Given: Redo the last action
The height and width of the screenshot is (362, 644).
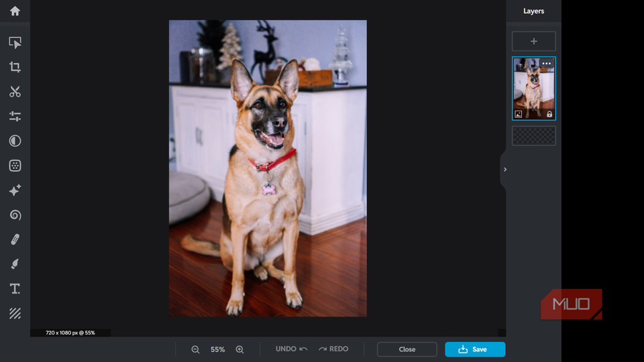Looking at the screenshot, I should pos(333,349).
